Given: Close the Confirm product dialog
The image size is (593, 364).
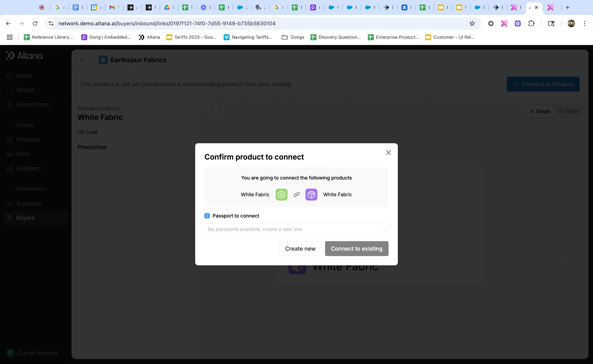Looking at the screenshot, I should [x=388, y=152].
